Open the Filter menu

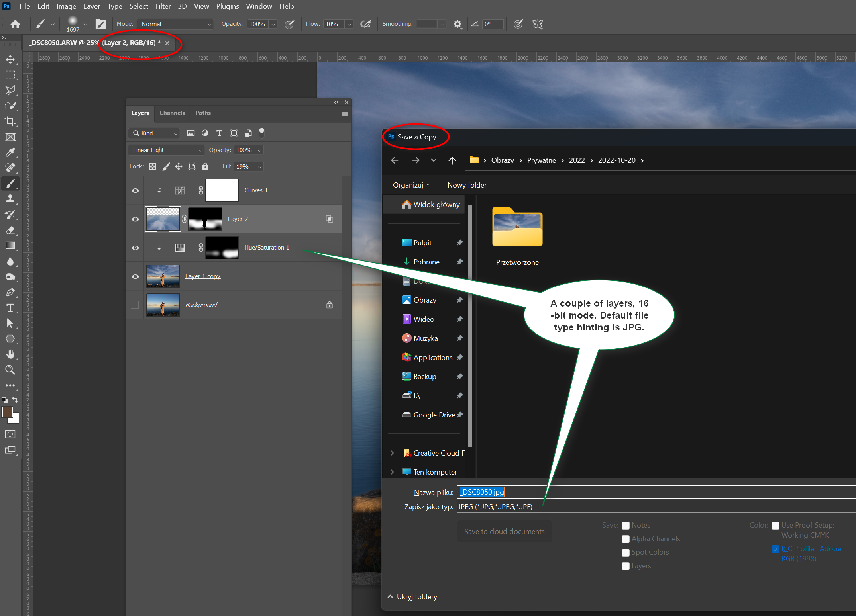(163, 6)
